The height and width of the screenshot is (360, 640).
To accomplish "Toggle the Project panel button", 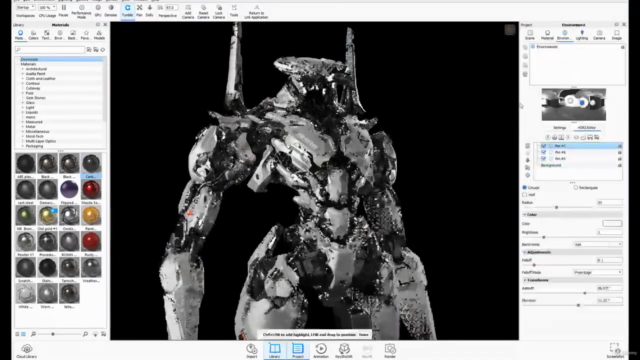I will tap(298, 351).
